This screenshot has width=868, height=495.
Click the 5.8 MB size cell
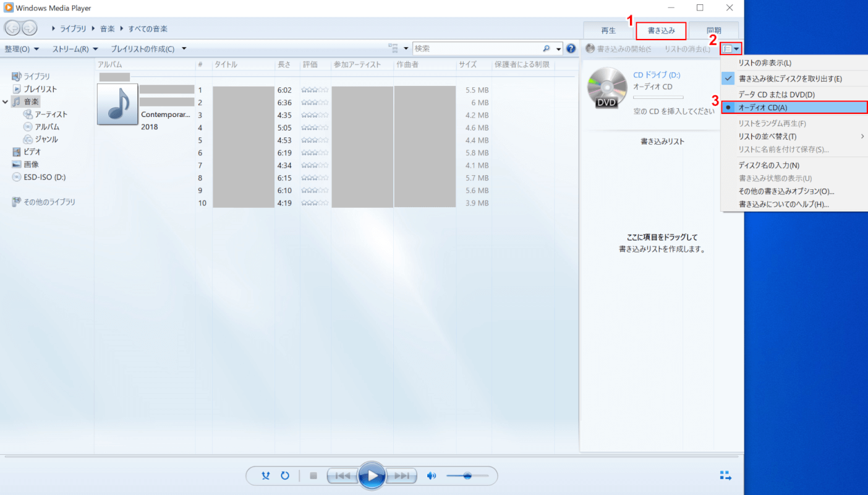477,153
